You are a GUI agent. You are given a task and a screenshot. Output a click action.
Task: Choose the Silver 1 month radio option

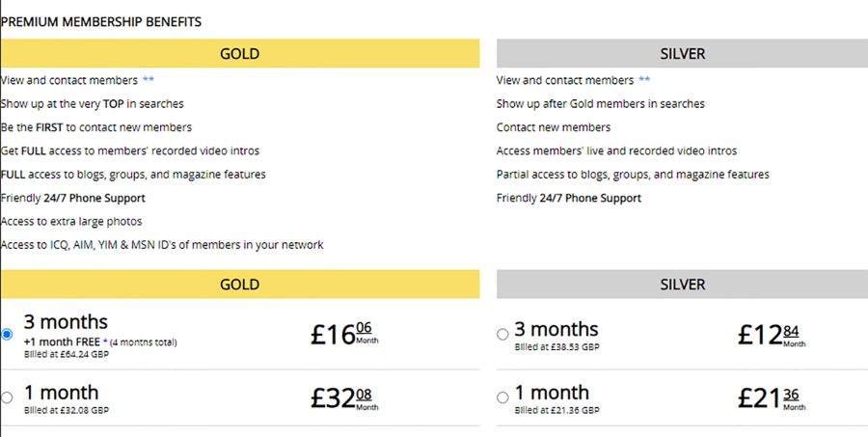pyautogui.click(x=502, y=397)
